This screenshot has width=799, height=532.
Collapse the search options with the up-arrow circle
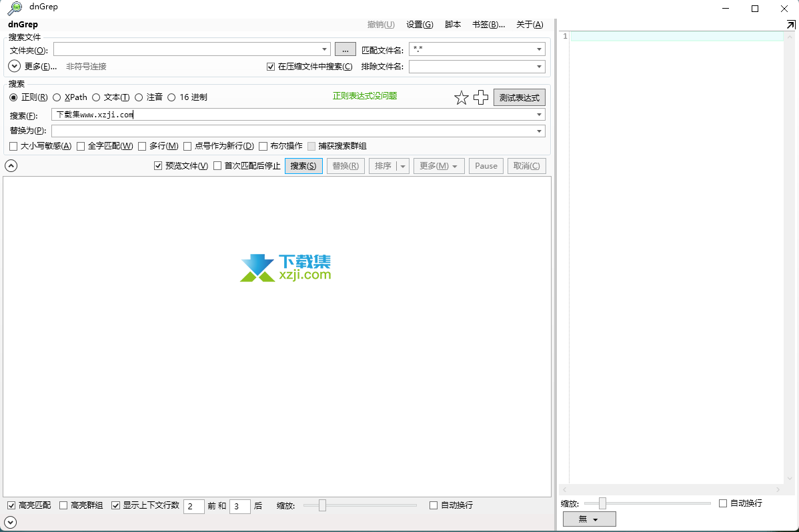[x=11, y=165]
